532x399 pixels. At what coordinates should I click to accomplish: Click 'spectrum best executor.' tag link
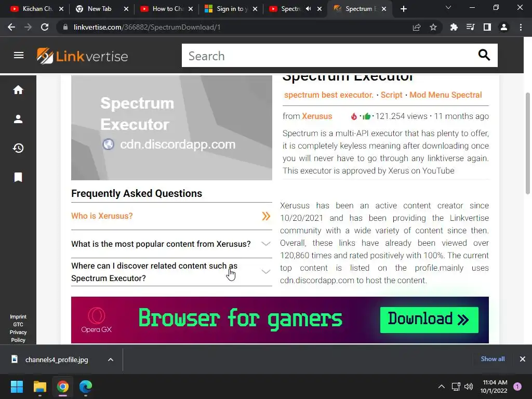pyautogui.click(x=328, y=95)
